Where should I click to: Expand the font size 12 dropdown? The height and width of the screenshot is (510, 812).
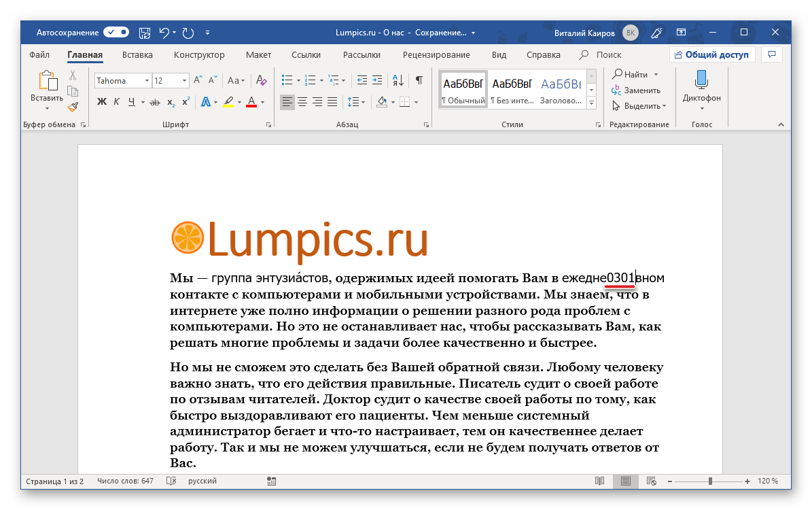coord(184,81)
